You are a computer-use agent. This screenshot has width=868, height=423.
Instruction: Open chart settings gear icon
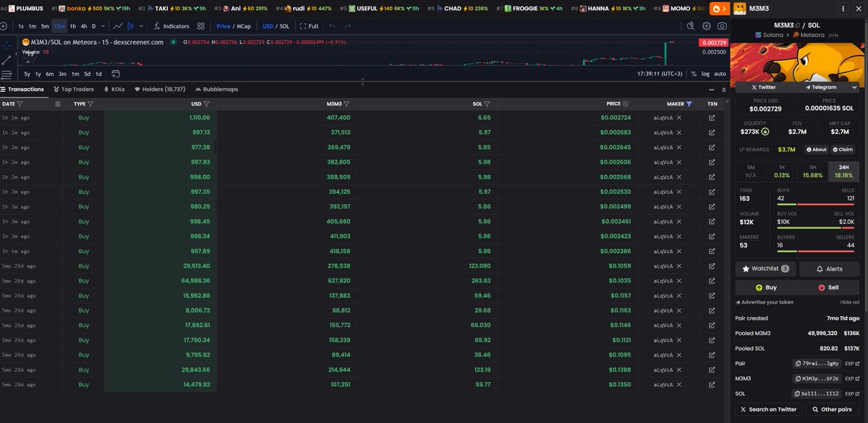coord(707,26)
